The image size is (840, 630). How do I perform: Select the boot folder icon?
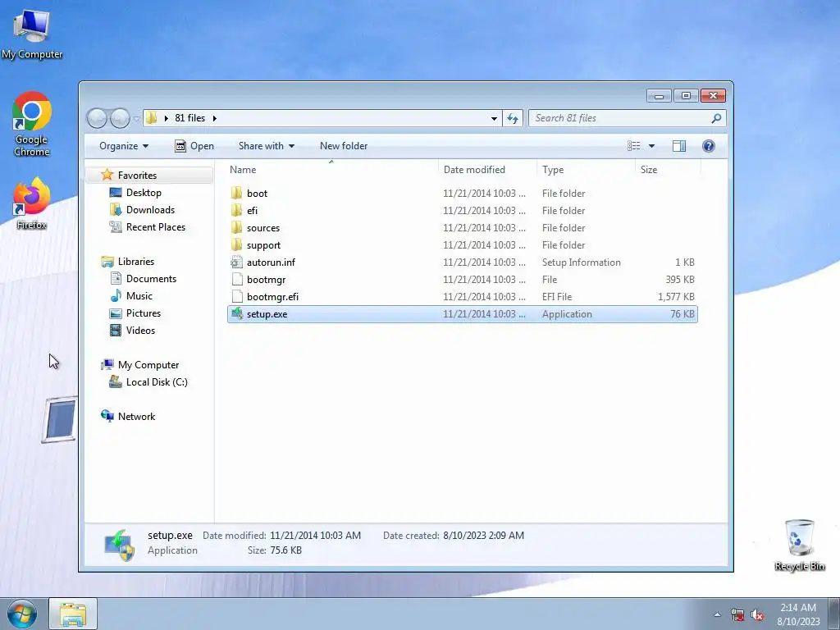click(x=237, y=193)
